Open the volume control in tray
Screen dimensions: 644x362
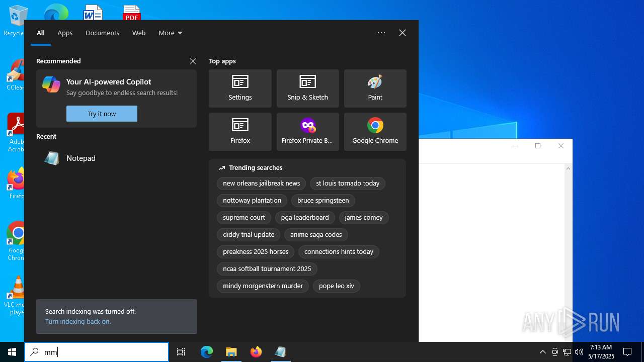click(x=579, y=352)
